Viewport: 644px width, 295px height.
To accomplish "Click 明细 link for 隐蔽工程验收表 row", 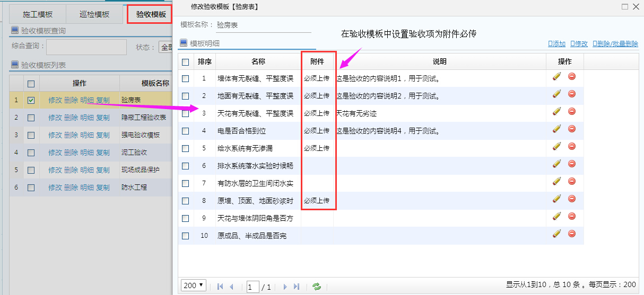I will [87, 118].
